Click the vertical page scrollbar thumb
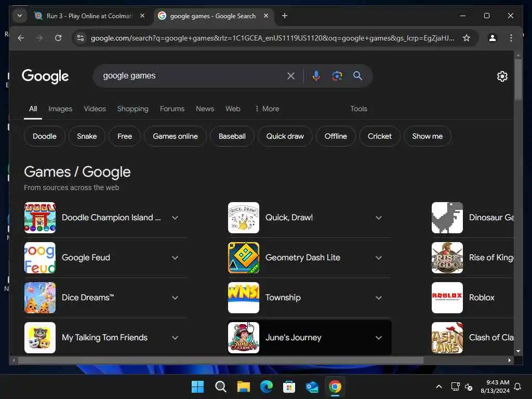This screenshot has width=532, height=399. tap(518, 79)
